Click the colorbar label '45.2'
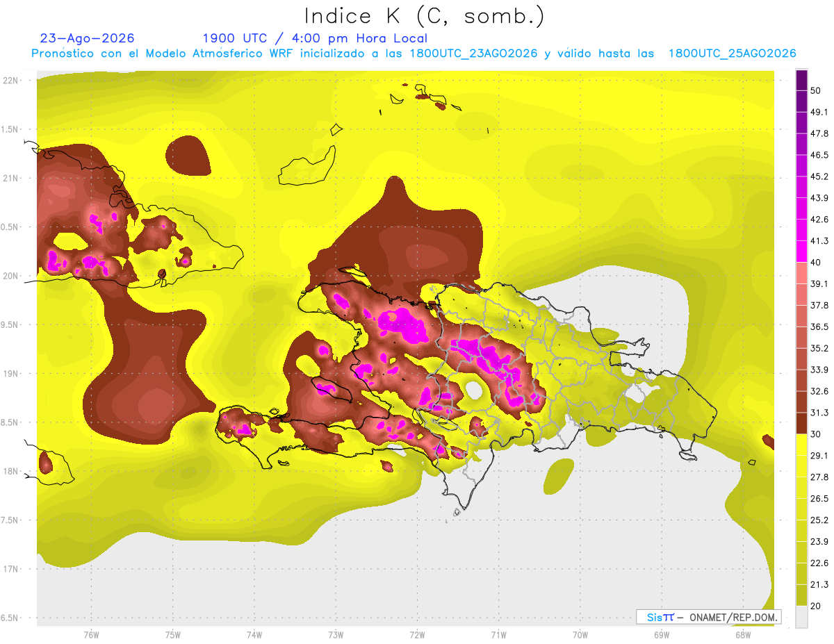This screenshot has height=644, width=834. pyautogui.click(x=819, y=177)
